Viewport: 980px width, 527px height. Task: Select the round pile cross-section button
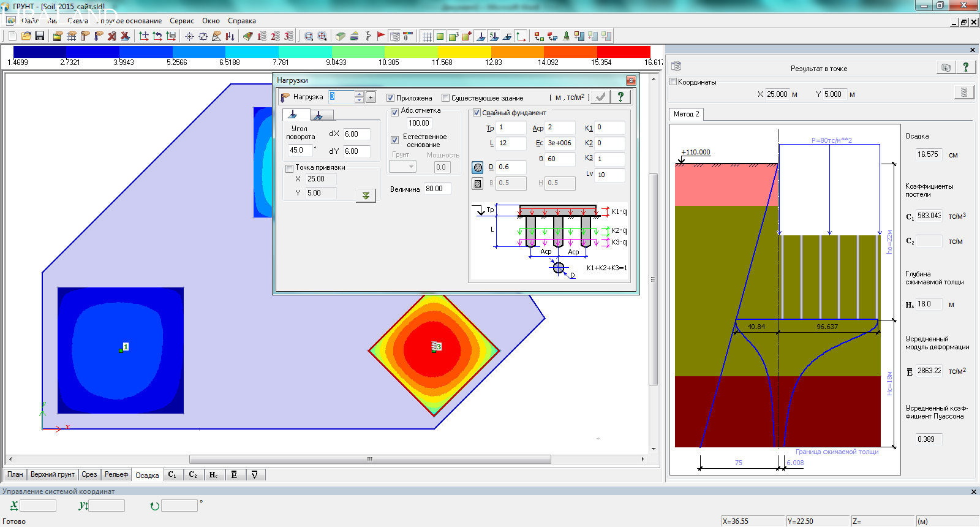478,167
